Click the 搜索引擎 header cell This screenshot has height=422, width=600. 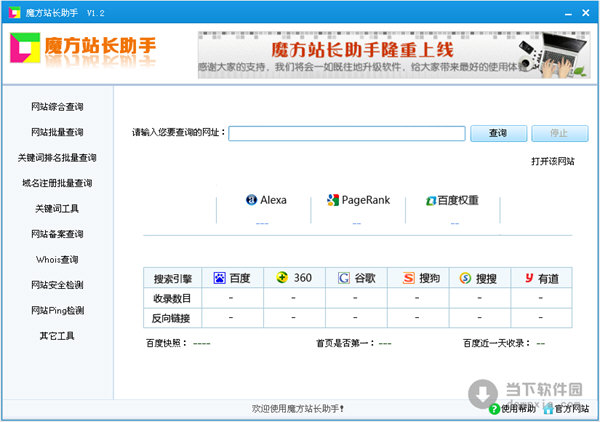pyautogui.click(x=173, y=278)
